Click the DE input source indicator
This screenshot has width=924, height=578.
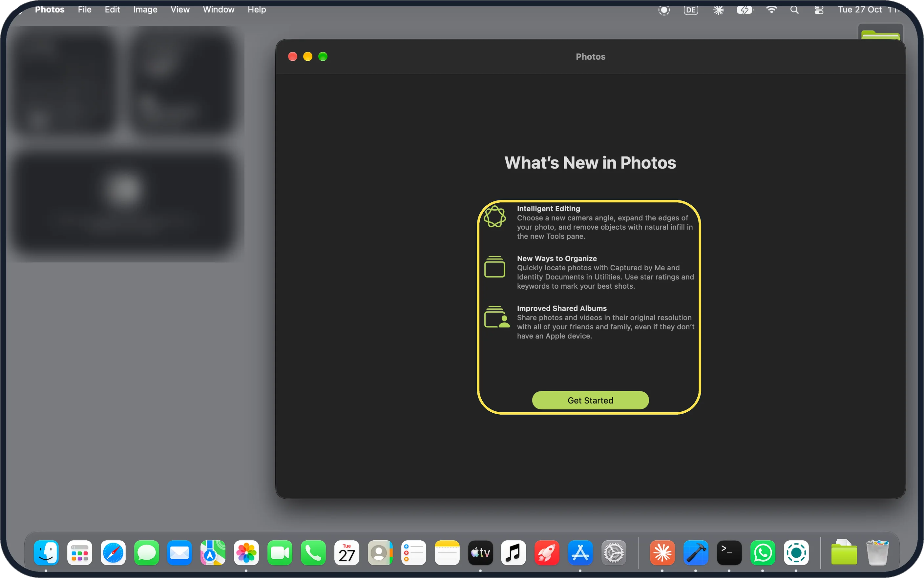[691, 10]
